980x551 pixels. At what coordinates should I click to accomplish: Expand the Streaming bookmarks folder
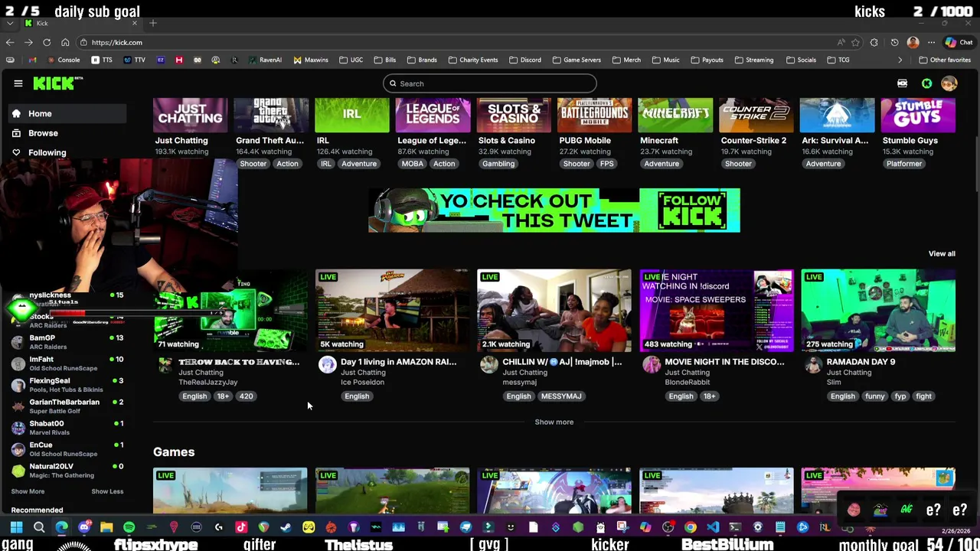pos(753,60)
